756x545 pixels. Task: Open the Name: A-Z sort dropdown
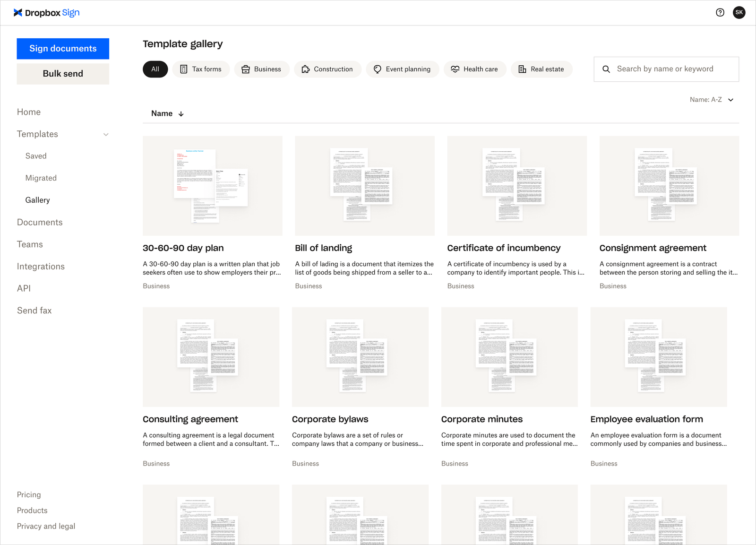click(x=708, y=100)
